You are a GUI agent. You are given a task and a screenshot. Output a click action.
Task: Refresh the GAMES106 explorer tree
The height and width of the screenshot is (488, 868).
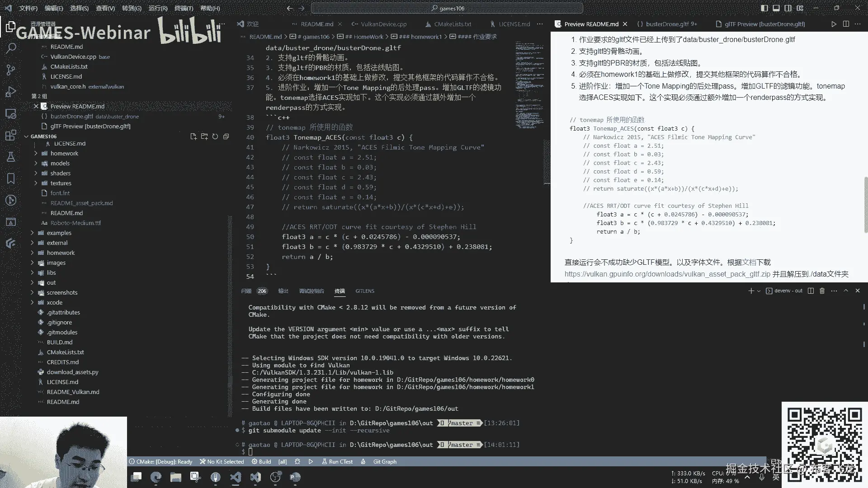(215, 136)
